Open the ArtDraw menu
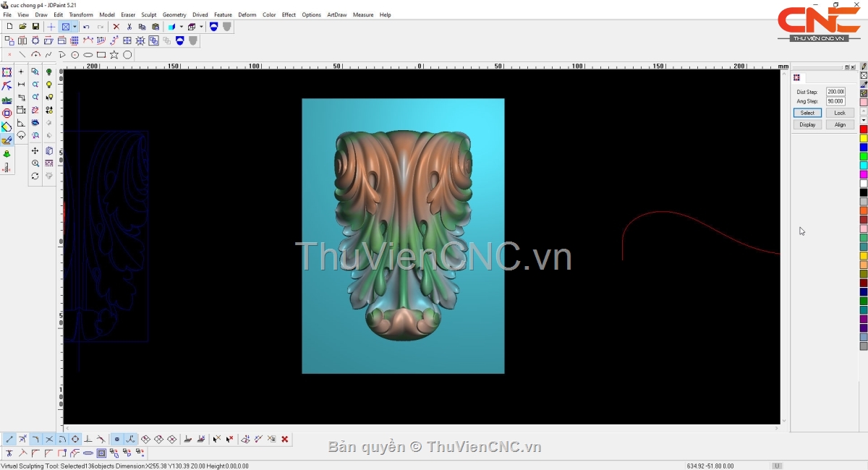Image resolution: width=868 pixels, height=470 pixels. tap(336, 14)
